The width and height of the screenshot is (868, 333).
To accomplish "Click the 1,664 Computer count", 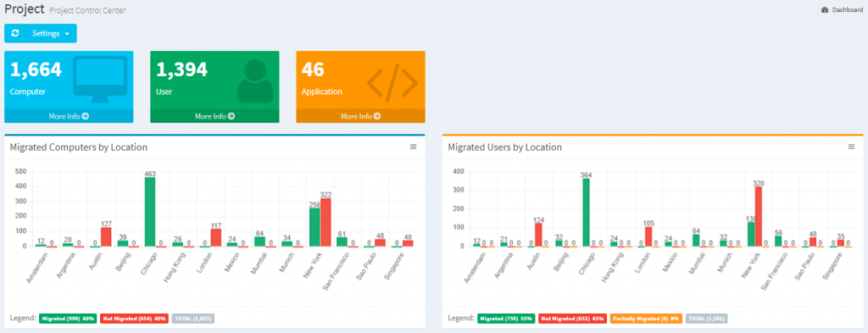I will (x=36, y=69).
